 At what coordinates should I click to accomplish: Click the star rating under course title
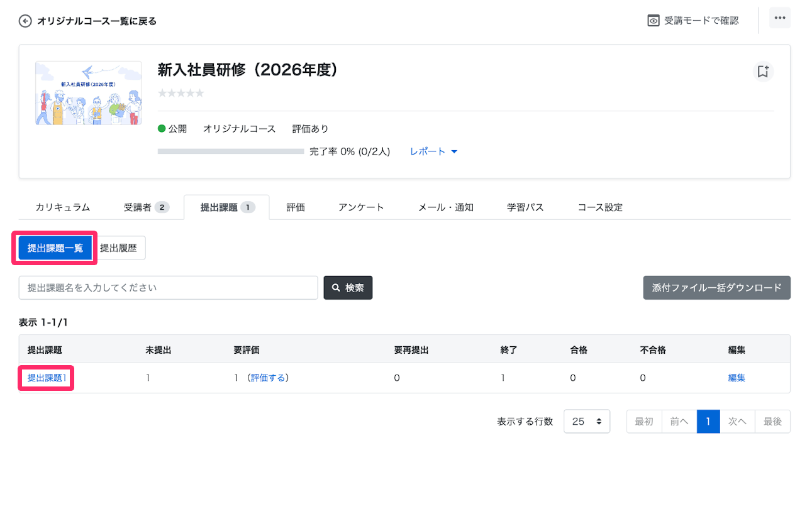pyautogui.click(x=181, y=93)
